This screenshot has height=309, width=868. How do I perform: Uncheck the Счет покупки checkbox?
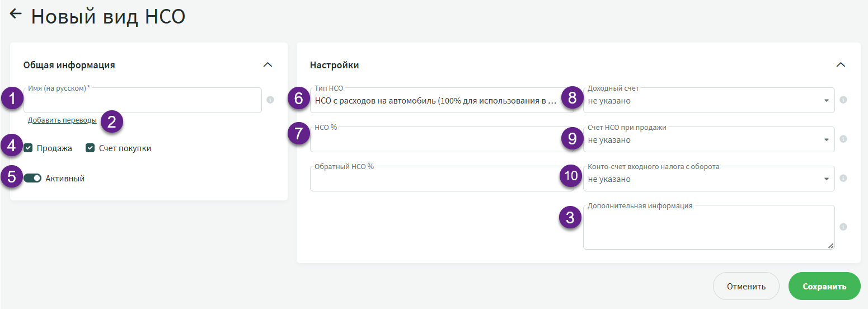click(x=90, y=148)
